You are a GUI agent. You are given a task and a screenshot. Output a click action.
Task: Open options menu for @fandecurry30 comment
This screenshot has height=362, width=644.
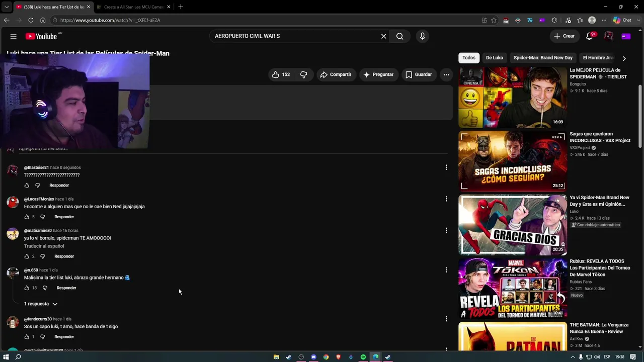pyautogui.click(x=446, y=319)
